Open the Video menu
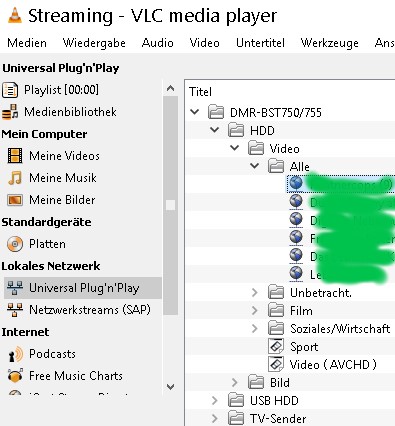The image size is (395, 426). point(205,43)
